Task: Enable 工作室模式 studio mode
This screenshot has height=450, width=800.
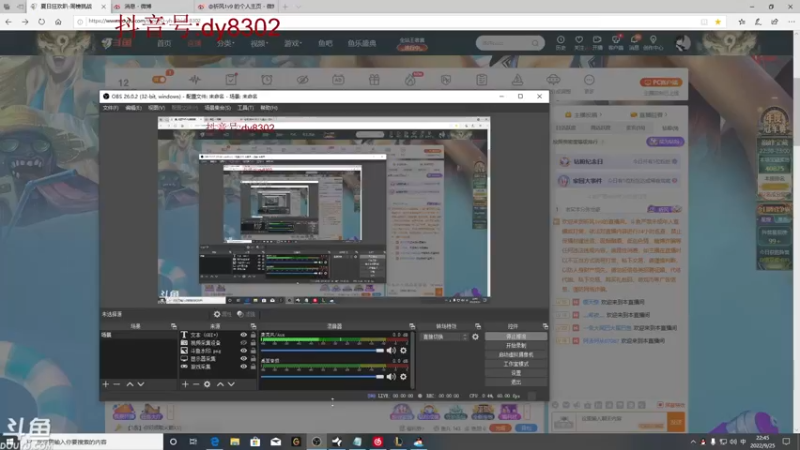Action: pos(516,364)
